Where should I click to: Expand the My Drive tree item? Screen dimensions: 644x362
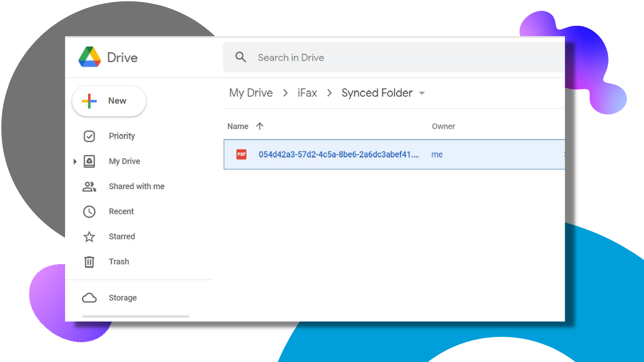74,161
